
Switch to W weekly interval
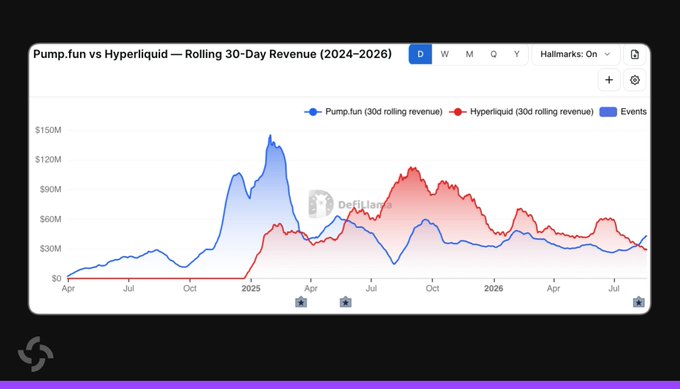pyautogui.click(x=445, y=54)
